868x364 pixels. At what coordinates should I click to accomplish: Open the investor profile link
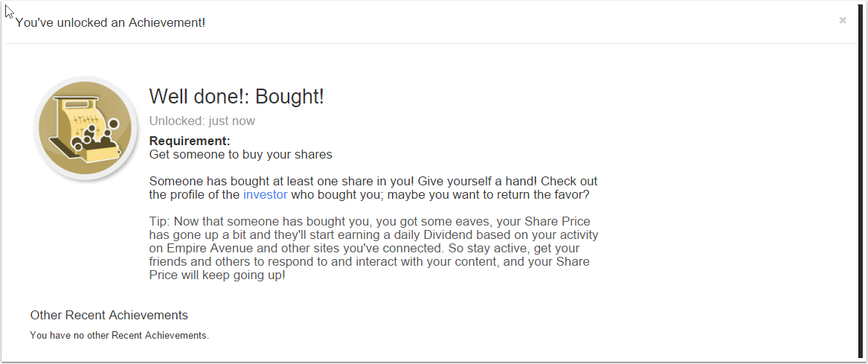[x=265, y=195]
